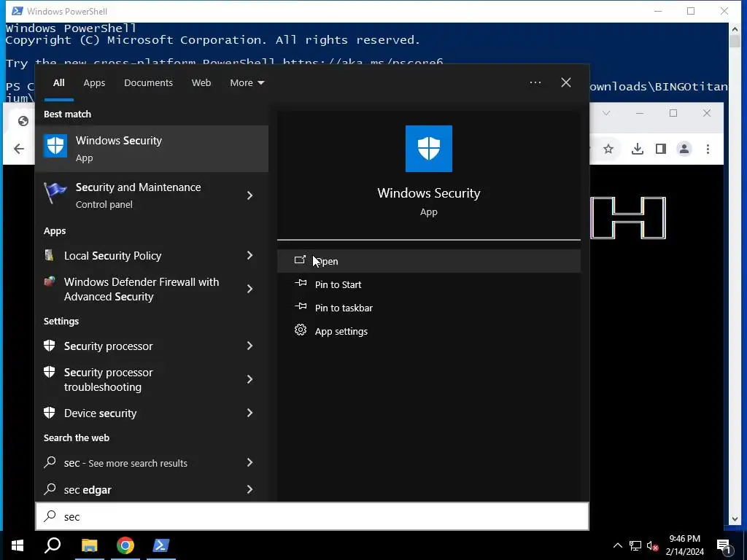Click the Local Security Policy icon
This screenshot has height=560, width=747.
pos(49,255)
